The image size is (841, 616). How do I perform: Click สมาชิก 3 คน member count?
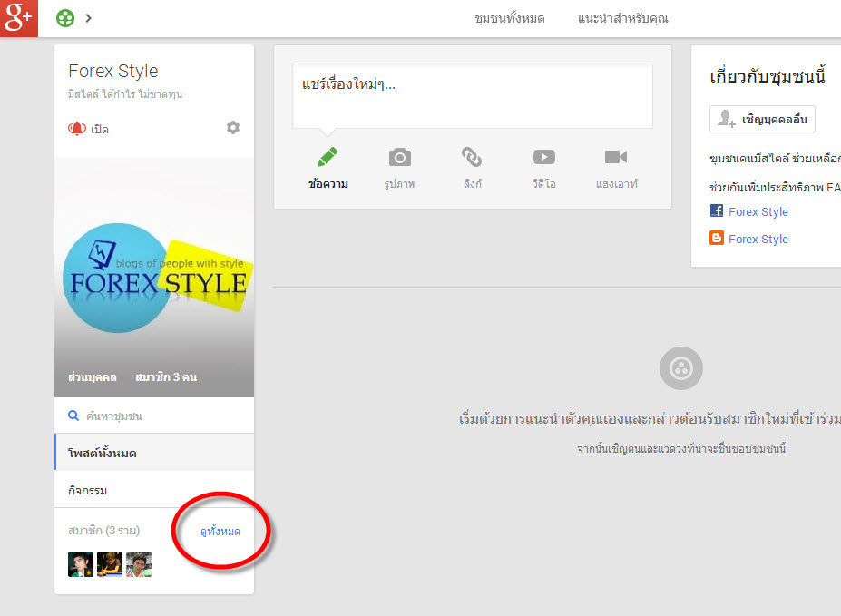coord(166,376)
